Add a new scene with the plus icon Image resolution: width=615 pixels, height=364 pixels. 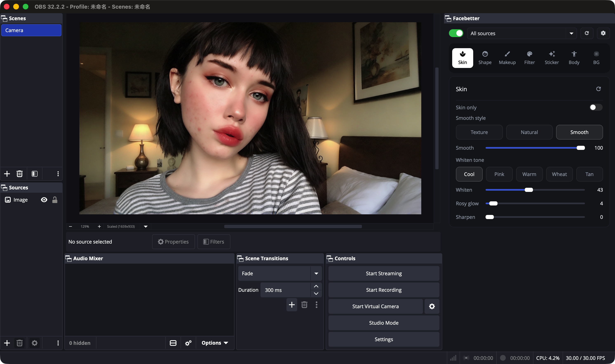tap(7, 174)
